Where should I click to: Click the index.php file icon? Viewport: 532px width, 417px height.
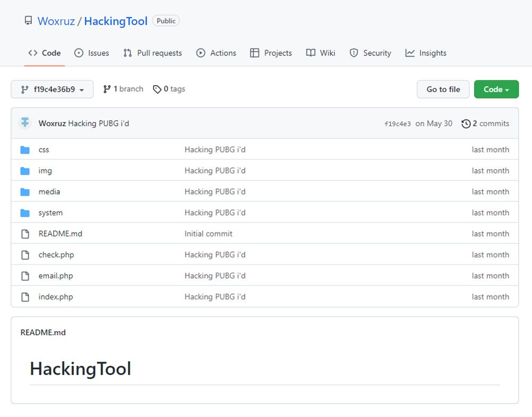pyautogui.click(x=25, y=297)
